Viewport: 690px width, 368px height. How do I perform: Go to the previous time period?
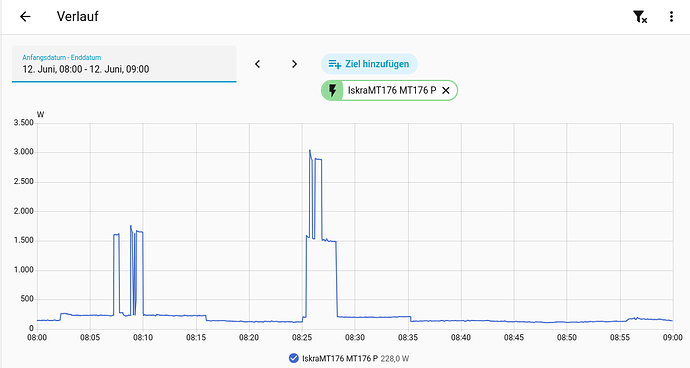(257, 64)
